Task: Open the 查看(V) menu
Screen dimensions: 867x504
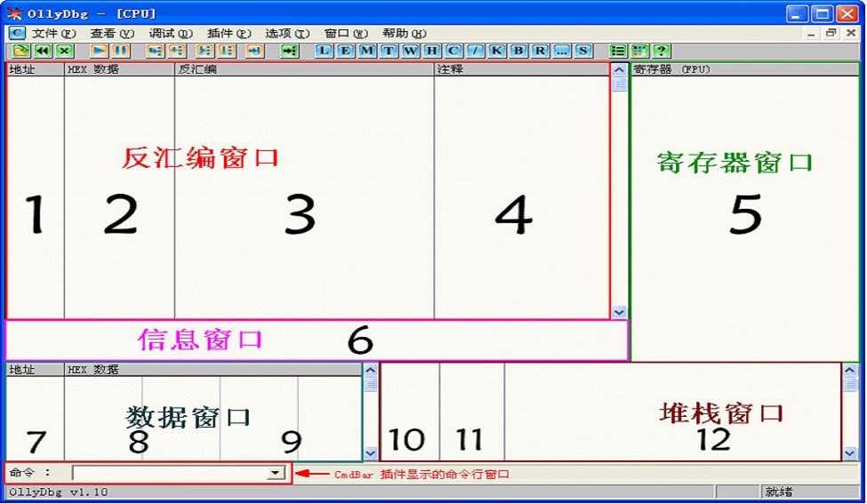Action: point(112,34)
